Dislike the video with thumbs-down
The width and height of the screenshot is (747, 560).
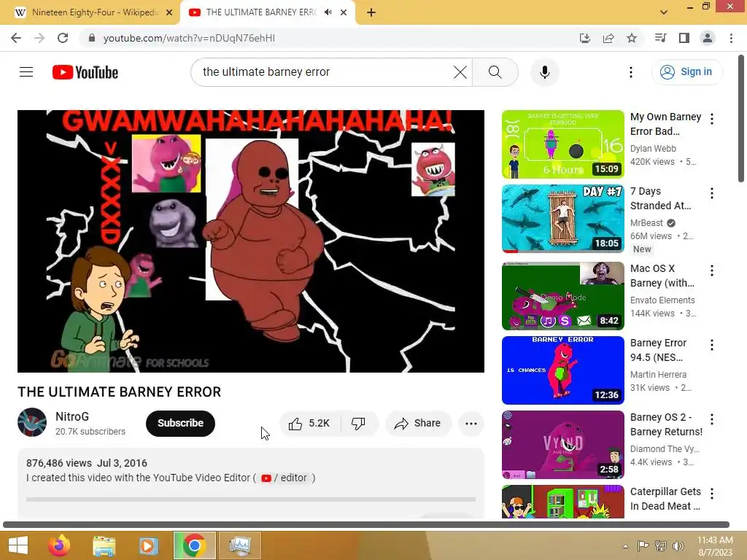click(x=359, y=424)
